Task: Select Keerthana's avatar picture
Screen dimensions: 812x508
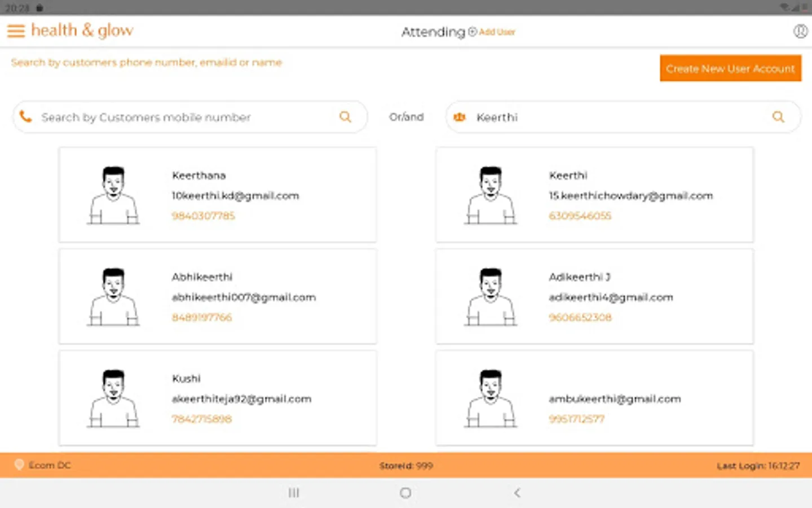Action: click(x=113, y=195)
